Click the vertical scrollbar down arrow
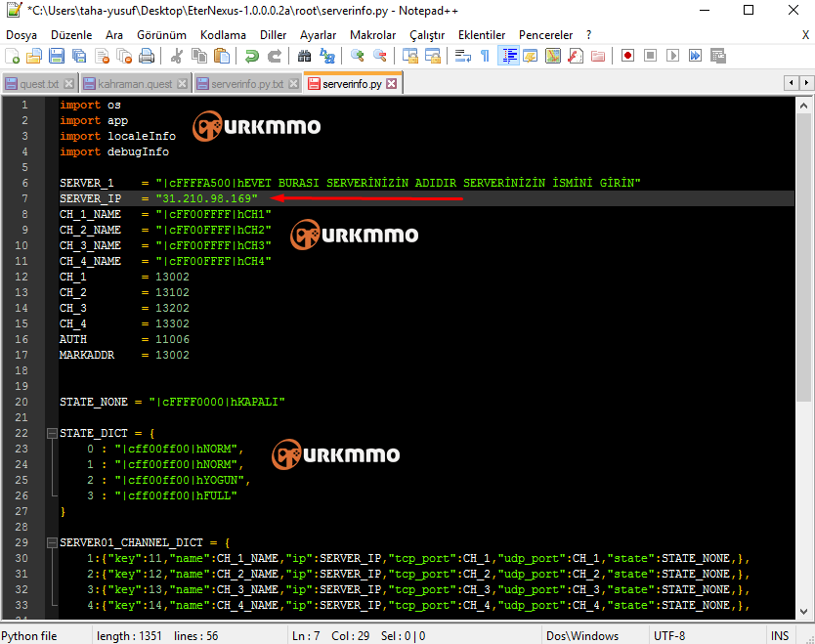 point(803,611)
